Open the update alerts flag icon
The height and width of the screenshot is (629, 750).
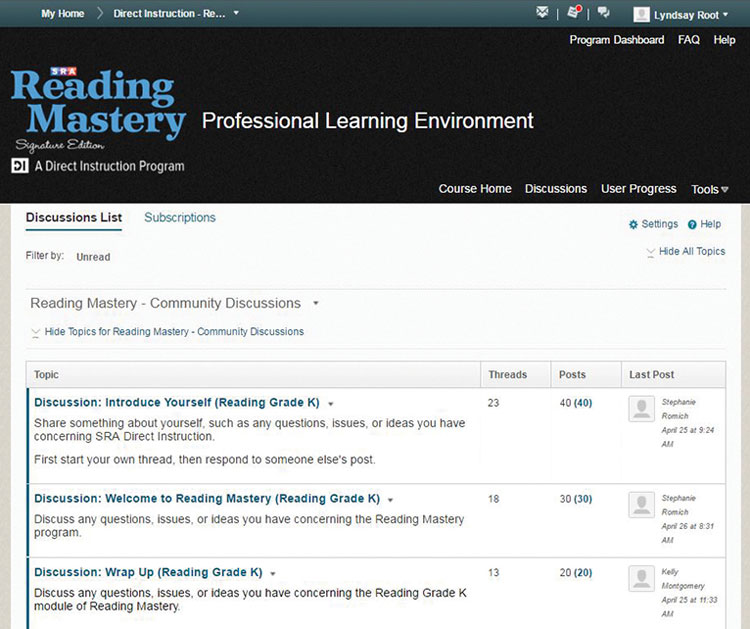[x=573, y=13]
